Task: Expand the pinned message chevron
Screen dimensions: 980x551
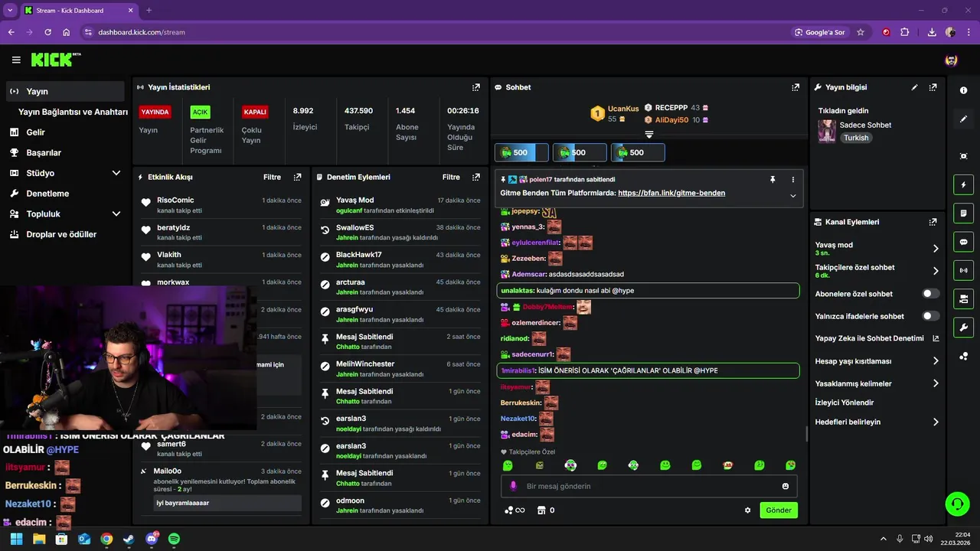Action: click(792, 195)
